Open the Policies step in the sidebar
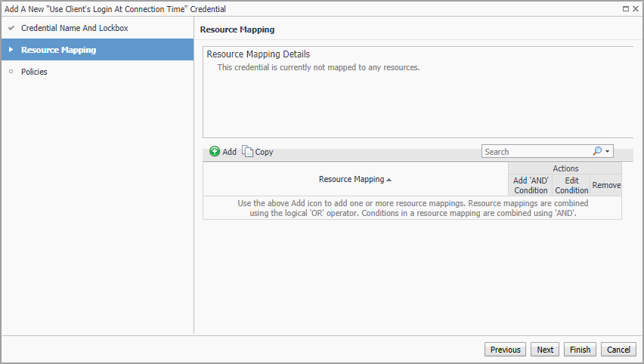Viewport: 644px width, 364px height. (34, 72)
